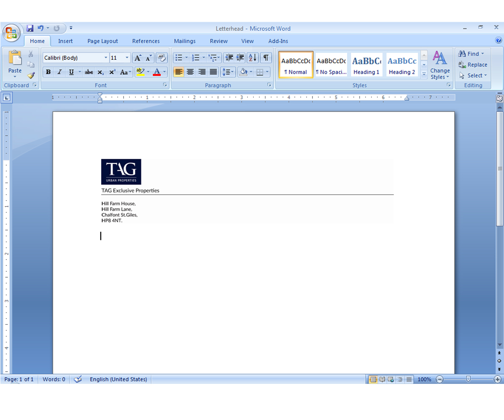The image size is (504, 420).
Task: Open the Font dialog launcher
Action: tap(165, 85)
